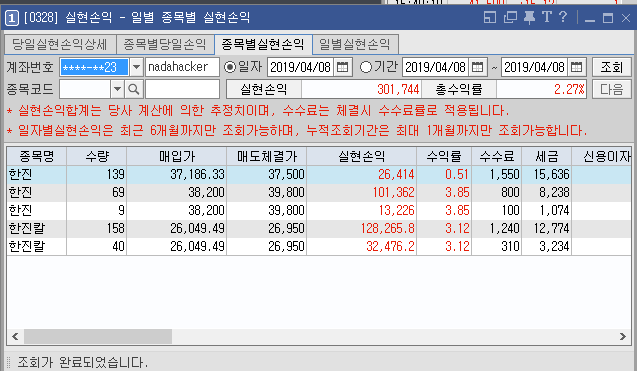This screenshot has height=371, width=637.
Task: Sort by 실현손익 column header
Action: tap(362, 156)
